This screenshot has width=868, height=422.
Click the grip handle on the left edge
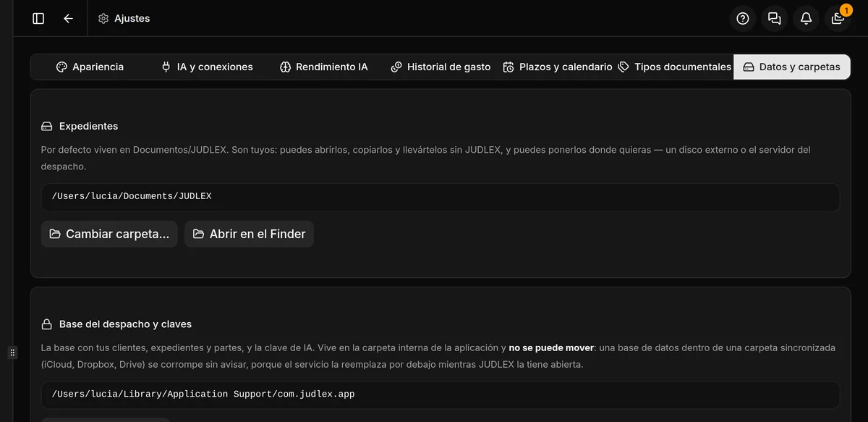click(x=12, y=353)
